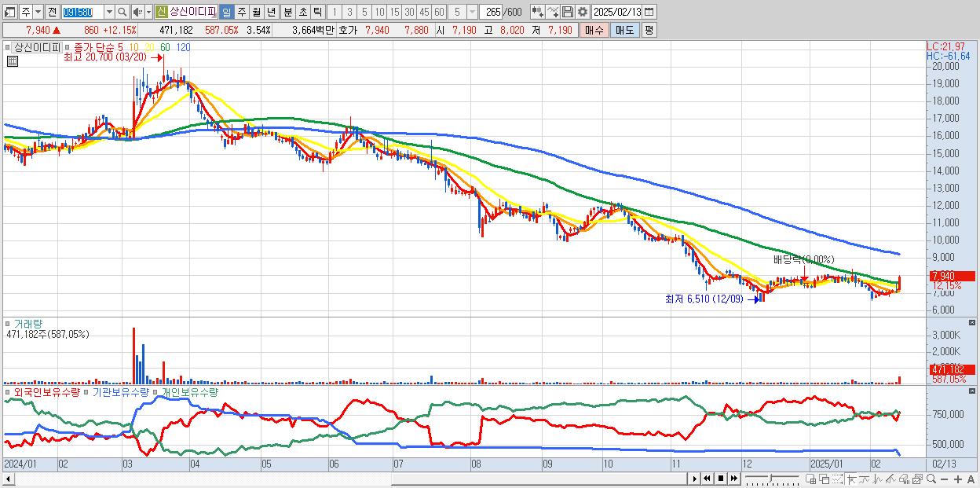The height and width of the screenshot is (488, 980).
Task: Click the magnifier zoom icon at bottom
Action: [931, 479]
